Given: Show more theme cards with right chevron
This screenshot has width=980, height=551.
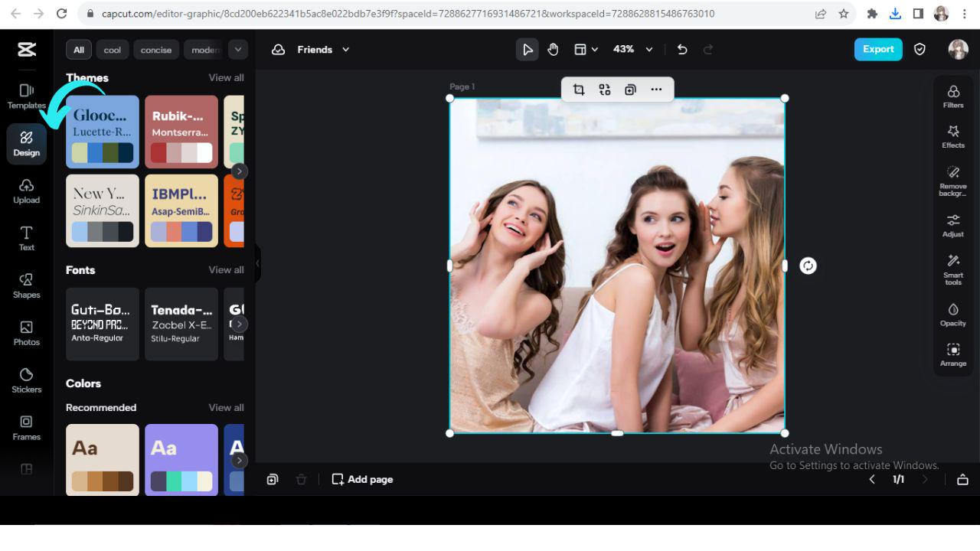Looking at the screenshot, I should (239, 171).
